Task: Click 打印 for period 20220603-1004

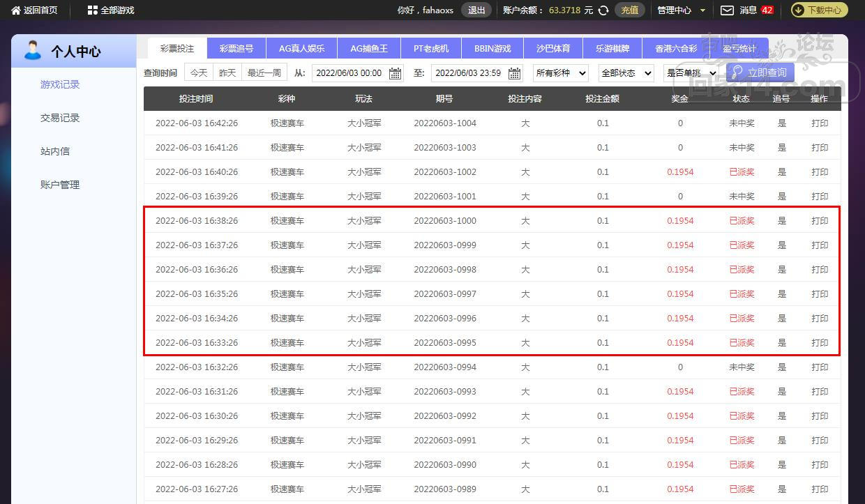Action: point(820,123)
